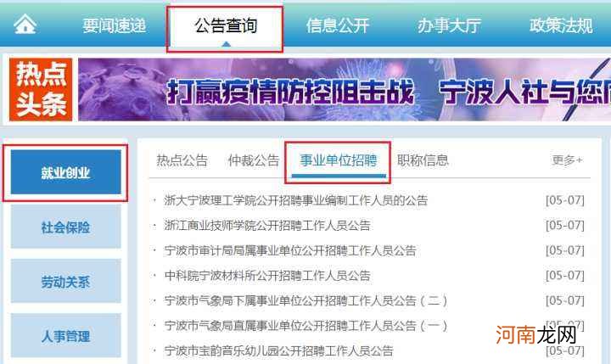The height and width of the screenshot is (364, 611).
Task: Click the 热点头条 orange badge
Action: (x=41, y=90)
